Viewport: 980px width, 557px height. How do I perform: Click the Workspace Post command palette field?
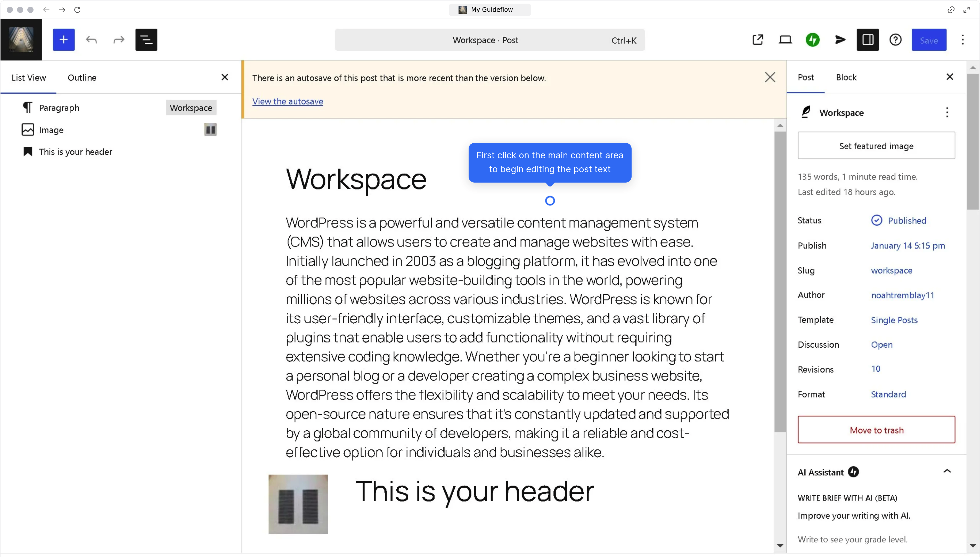point(485,40)
